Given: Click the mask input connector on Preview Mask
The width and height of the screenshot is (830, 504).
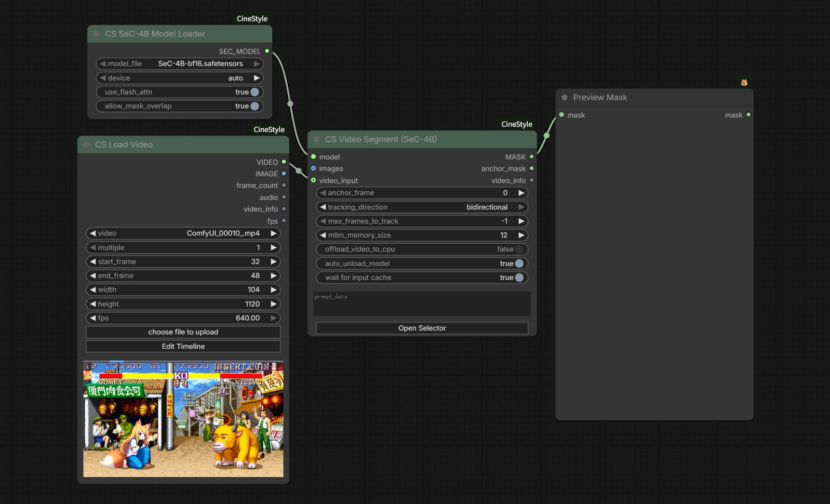Looking at the screenshot, I should pos(562,115).
